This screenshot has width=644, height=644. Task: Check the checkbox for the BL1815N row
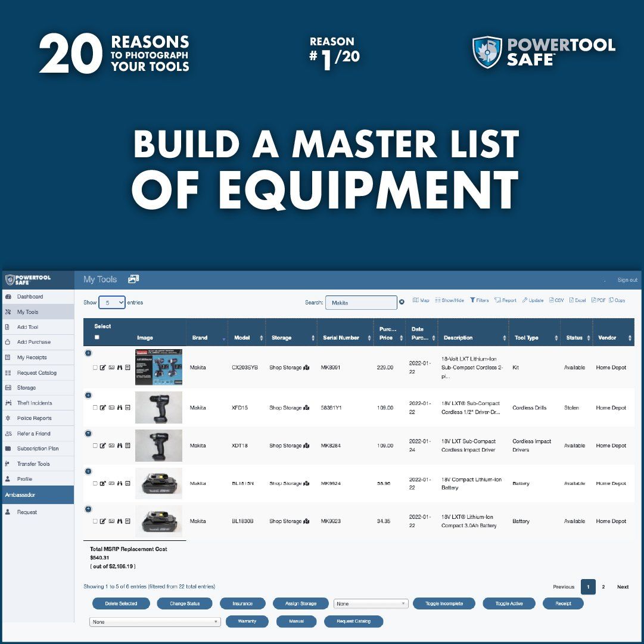pyautogui.click(x=95, y=483)
